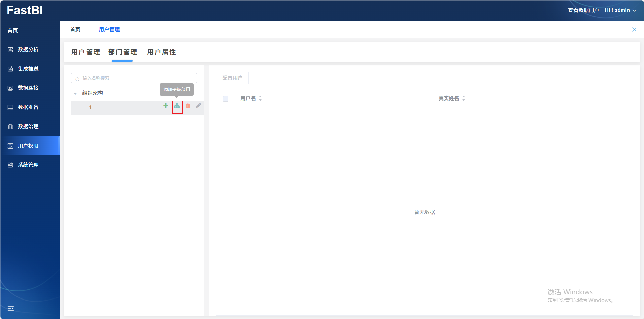Open 数据连接 in the sidebar
Screen dimensions: 644x319
click(x=28, y=88)
